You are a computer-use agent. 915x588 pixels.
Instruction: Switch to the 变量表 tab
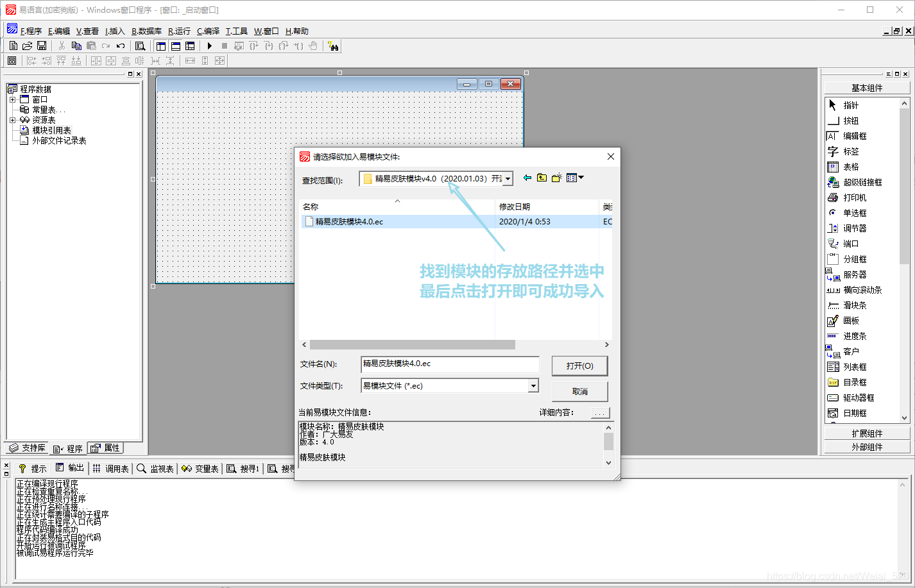[200, 469]
